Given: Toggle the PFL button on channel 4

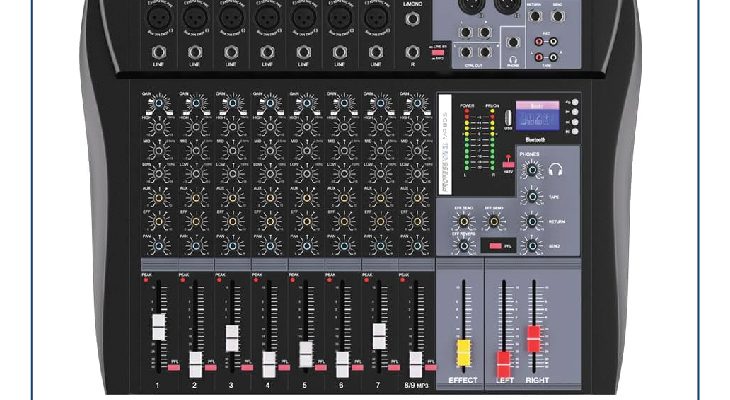Looking at the screenshot, I should [284, 368].
